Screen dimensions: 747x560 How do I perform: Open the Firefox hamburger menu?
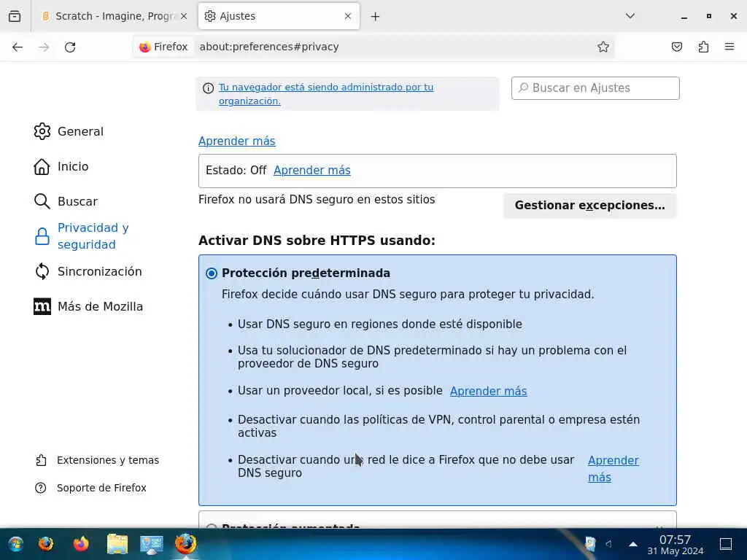point(729,47)
